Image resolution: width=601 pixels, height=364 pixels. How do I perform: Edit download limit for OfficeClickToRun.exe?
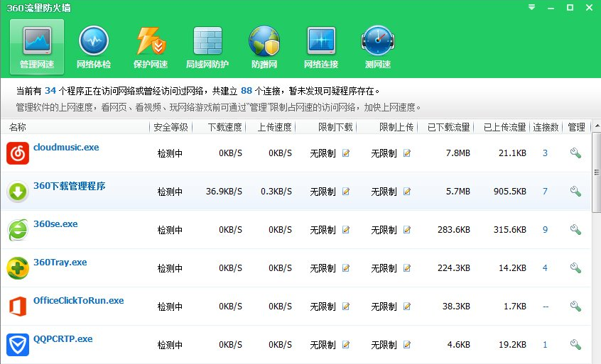click(346, 307)
